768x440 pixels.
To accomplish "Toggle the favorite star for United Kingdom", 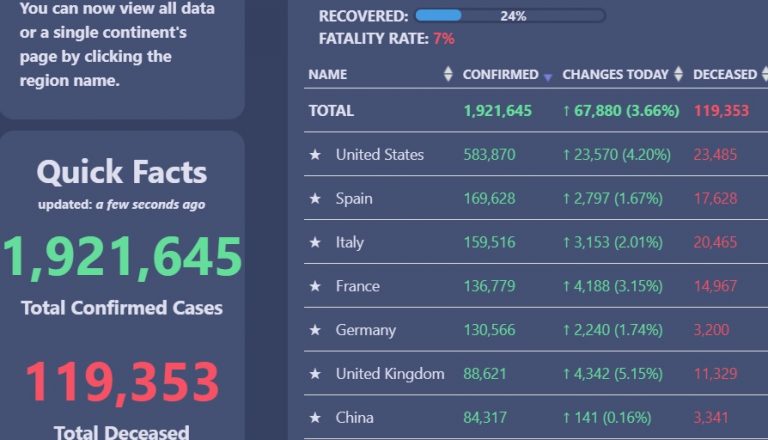I will click(315, 374).
